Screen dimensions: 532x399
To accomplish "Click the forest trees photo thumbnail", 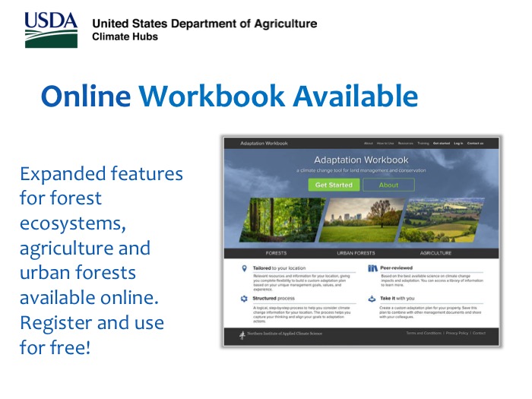I will coord(281,220).
